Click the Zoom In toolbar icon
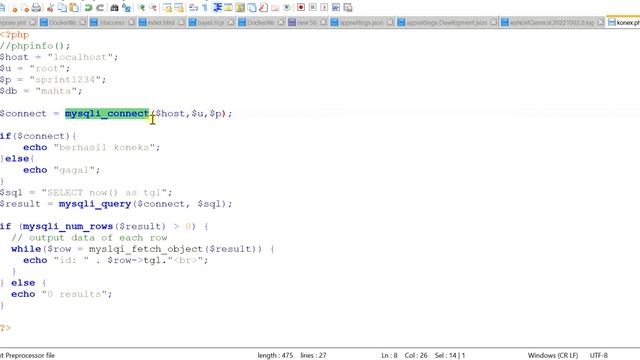The image size is (640, 360). click(141, 8)
